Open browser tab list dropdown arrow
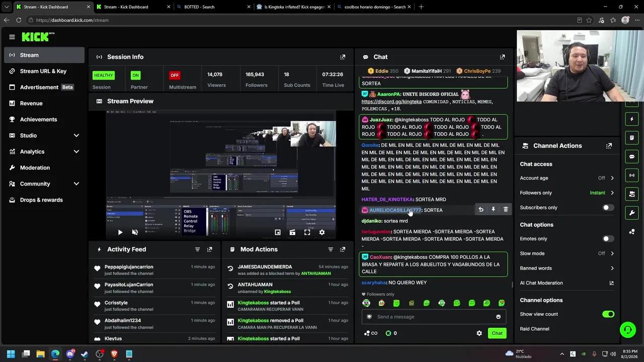Image resolution: width=644 pixels, height=362 pixels. click(x=6, y=7)
